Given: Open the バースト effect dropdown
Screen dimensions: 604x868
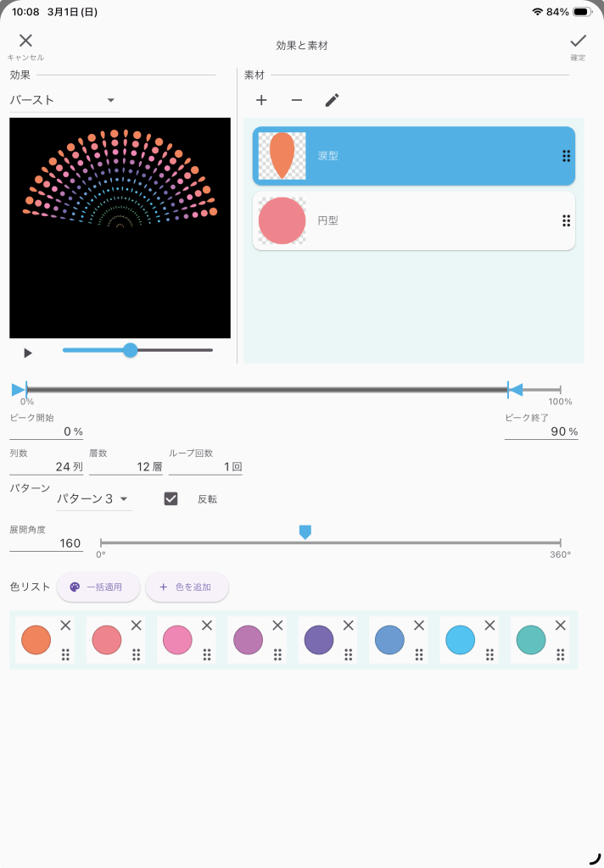Looking at the screenshot, I should click(x=64, y=100).
